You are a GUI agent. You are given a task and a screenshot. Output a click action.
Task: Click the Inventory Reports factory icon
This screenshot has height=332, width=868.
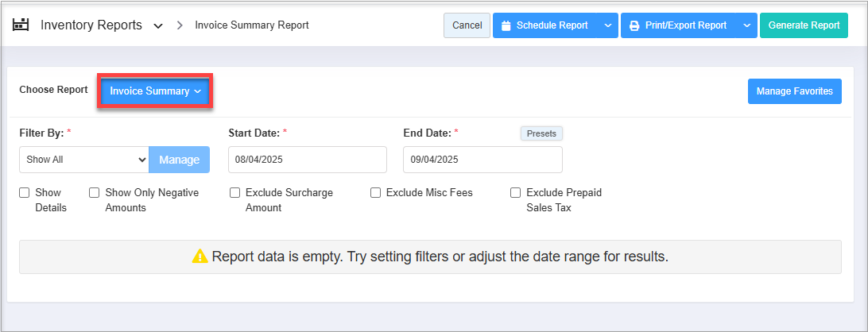pyautogui.click(x=21, y=25)
